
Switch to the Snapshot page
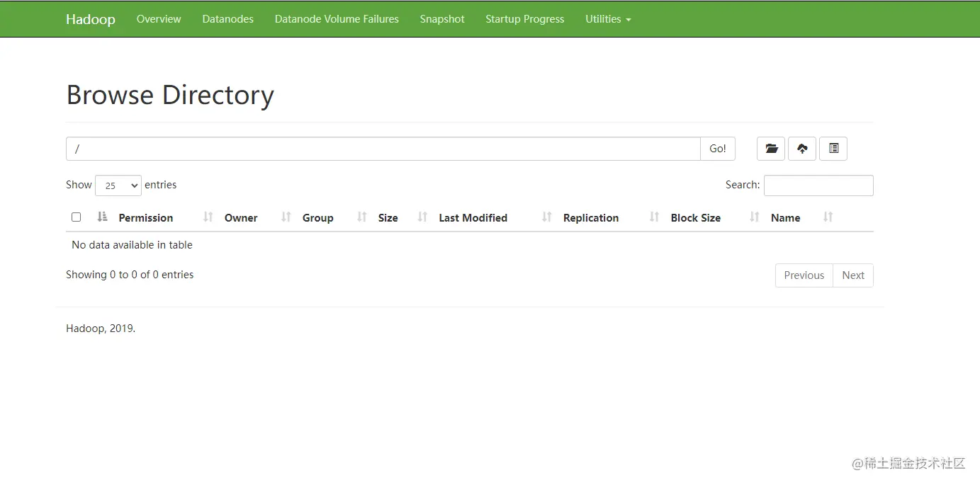442,19
